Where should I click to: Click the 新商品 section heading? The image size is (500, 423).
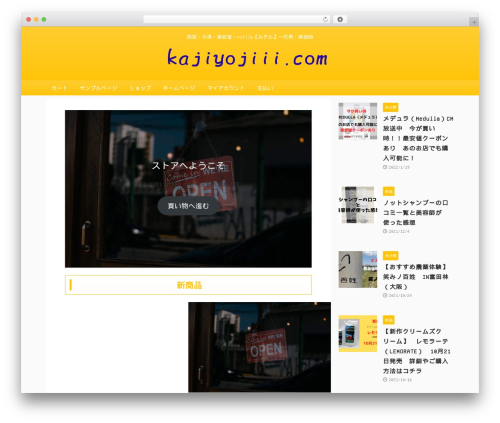click(x=189, y=285)
